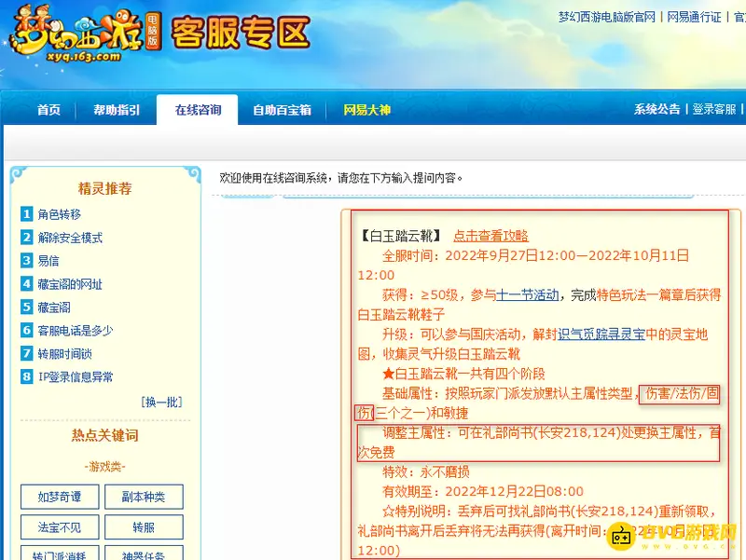The width and height of the screenshot is (746, 560).
Task: Click the 梦幻西游 xyq.163.com logo
Action: coord(86,34)
